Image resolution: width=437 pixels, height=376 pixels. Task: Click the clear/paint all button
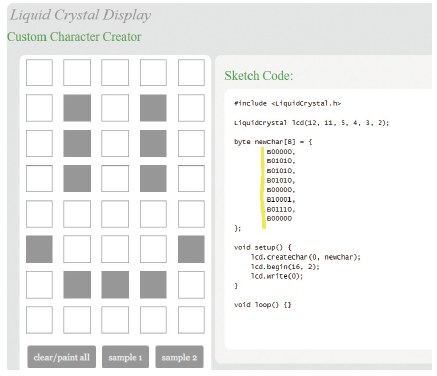pyautogui.click(x=62, y=357)
